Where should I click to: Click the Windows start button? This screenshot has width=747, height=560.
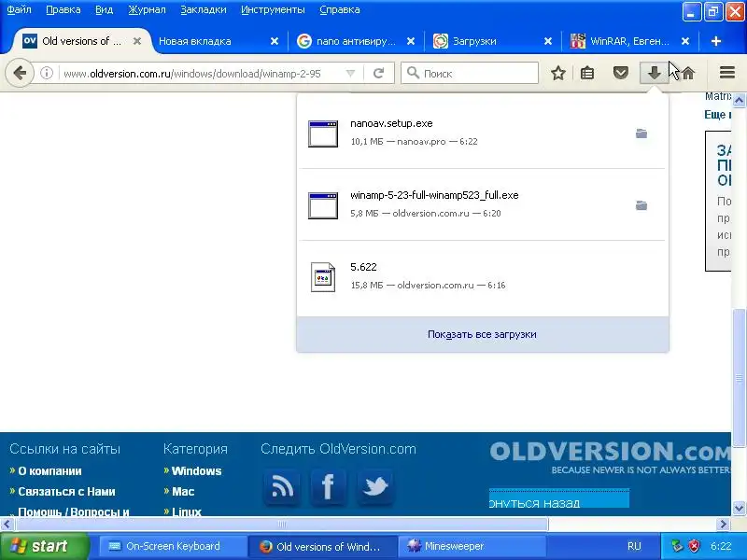click(44, 546)
